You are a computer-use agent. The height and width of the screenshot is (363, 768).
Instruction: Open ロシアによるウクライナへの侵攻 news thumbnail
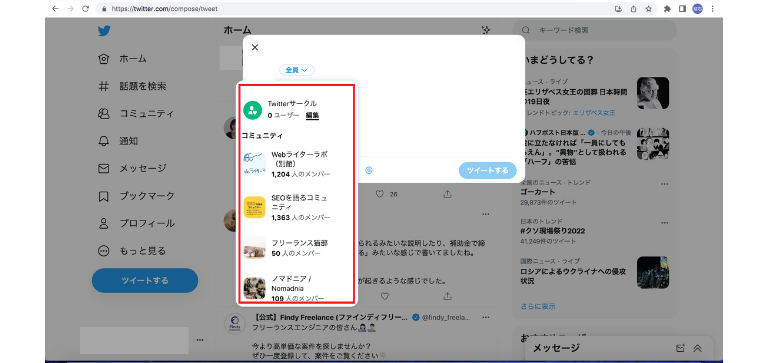pos(652,272)
